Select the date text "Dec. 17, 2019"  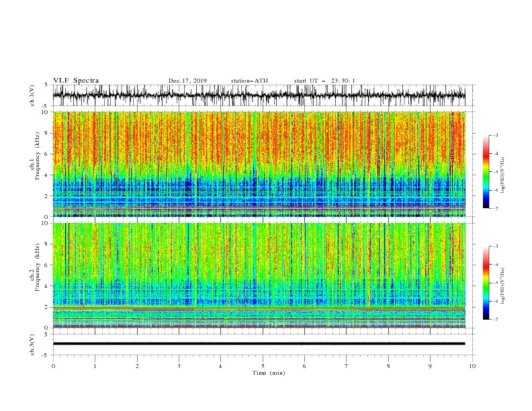pyautogui.click(x=187, y=81)
